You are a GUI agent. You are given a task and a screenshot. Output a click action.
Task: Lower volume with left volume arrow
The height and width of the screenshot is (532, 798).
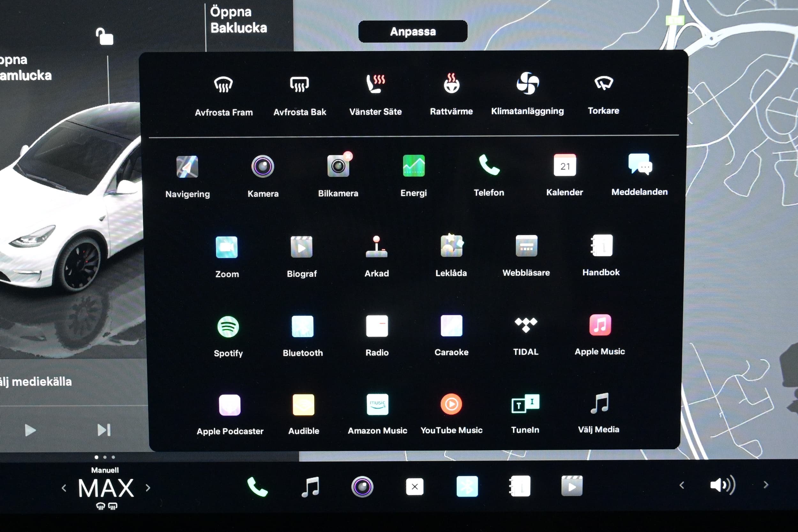coord(682,485)
